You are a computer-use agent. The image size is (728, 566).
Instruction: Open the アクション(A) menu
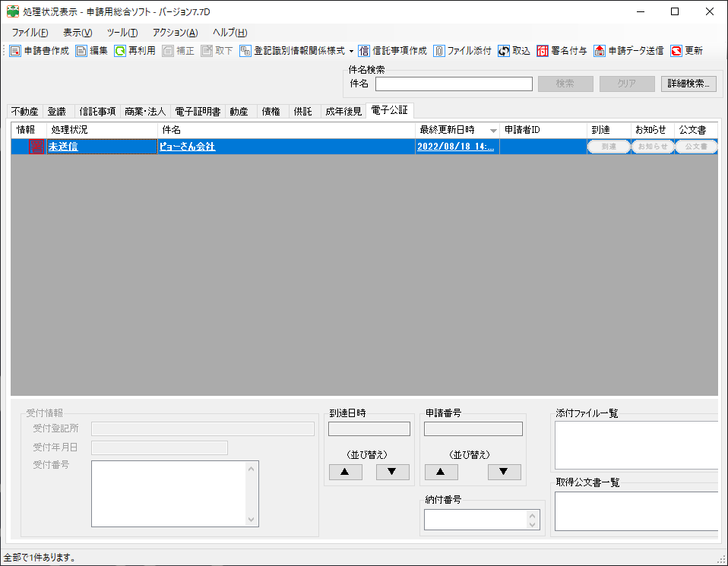(175, 33)
